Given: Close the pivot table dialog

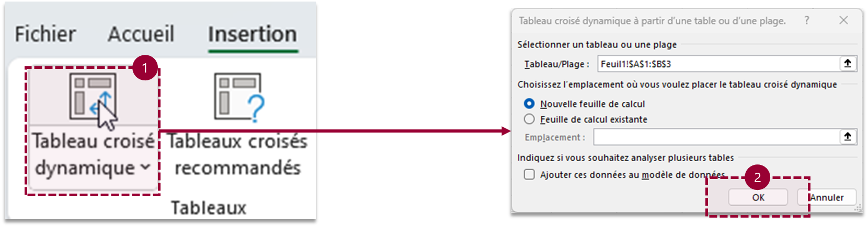Looking at the screenshot, I should 843,20.
